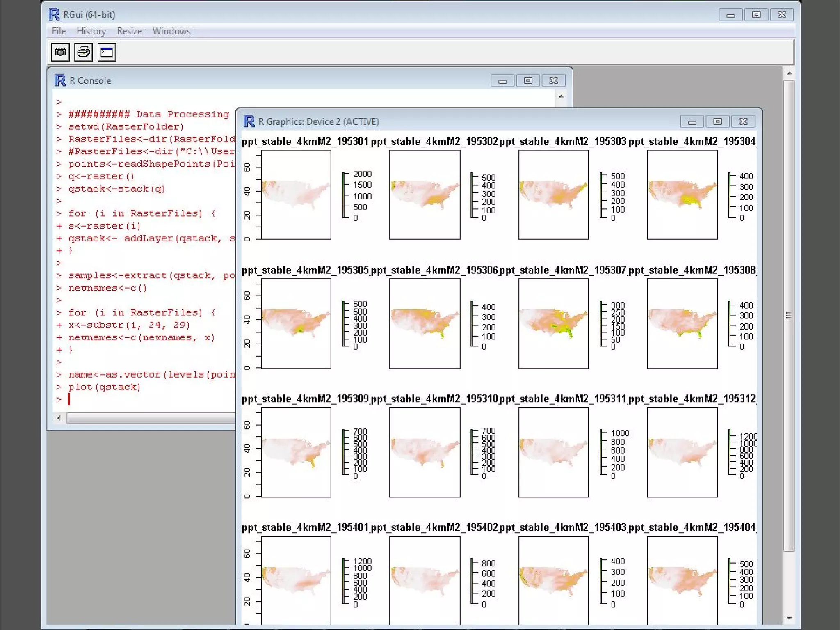Viewport: 840px width, 630px height.
Task: Click the ppt_stable_4kmM2_195307 map plot
Action: (x=553, y=323)
